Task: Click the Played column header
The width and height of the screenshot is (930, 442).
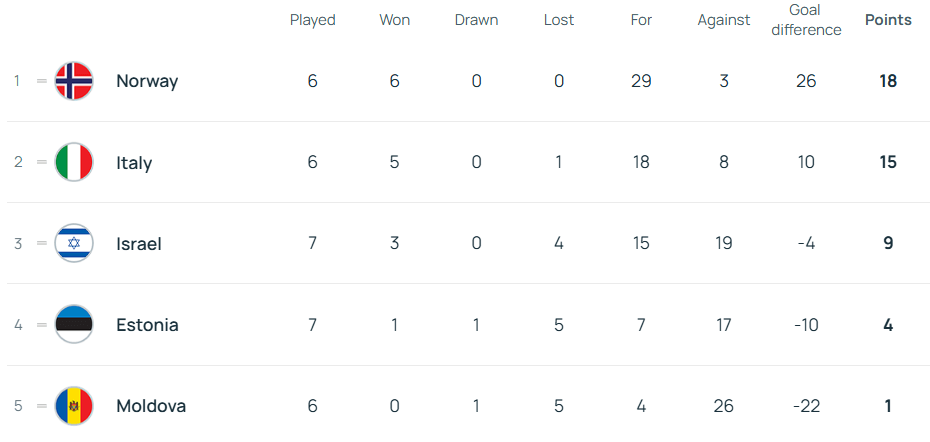Action: tap(313, 20)
